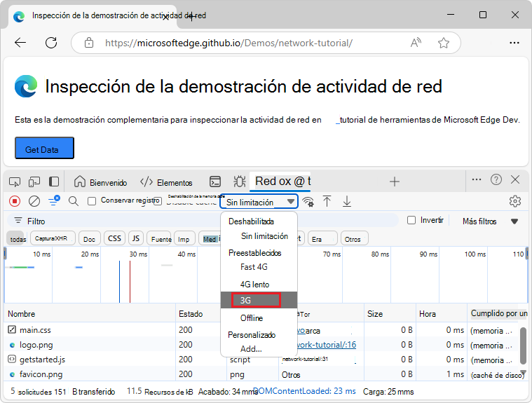Open network search magnifier icon
The height and width of the screenshot is (403, 532).
pos(74,201)
